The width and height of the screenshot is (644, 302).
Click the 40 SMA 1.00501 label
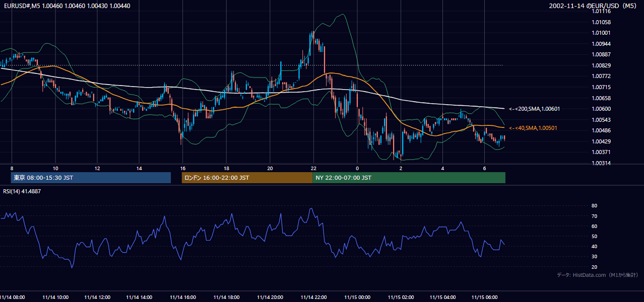coord(533,128)
